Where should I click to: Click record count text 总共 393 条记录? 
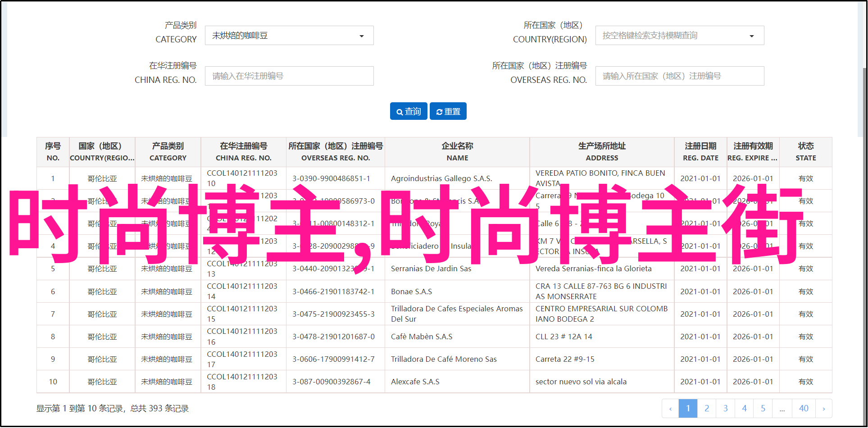159,409
